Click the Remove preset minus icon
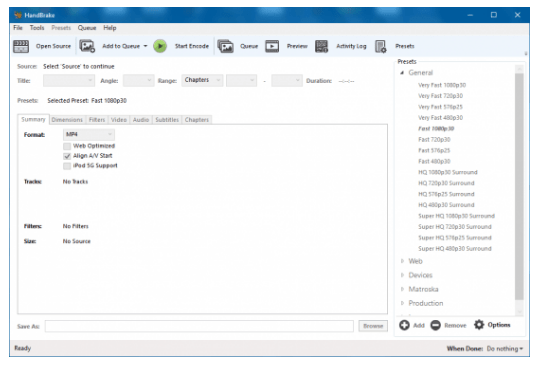Screen dimensions: 538x365 click(435, 325)
